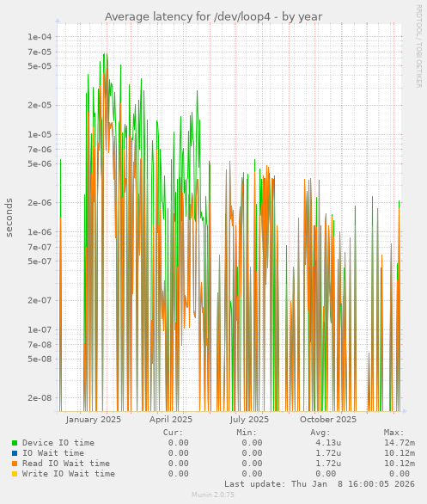Click the orange Read IO Wait time swatch
Screen dimensions: 427x504
click(x=15, y=464)
